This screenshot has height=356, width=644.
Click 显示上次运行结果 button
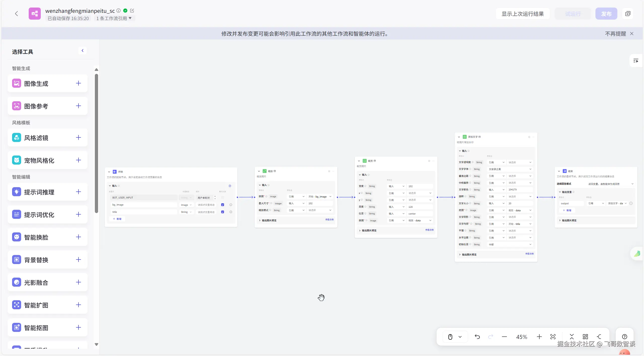click(x=522, y=14)
